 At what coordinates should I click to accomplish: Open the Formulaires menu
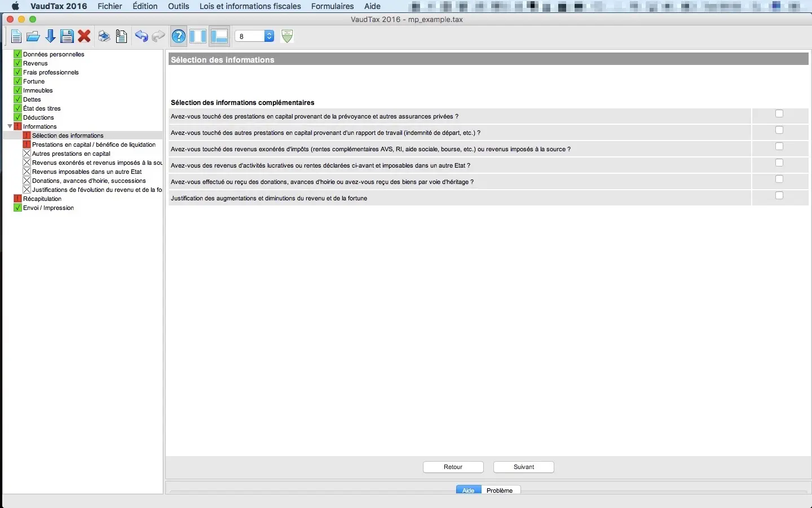[x=333, y=6]
